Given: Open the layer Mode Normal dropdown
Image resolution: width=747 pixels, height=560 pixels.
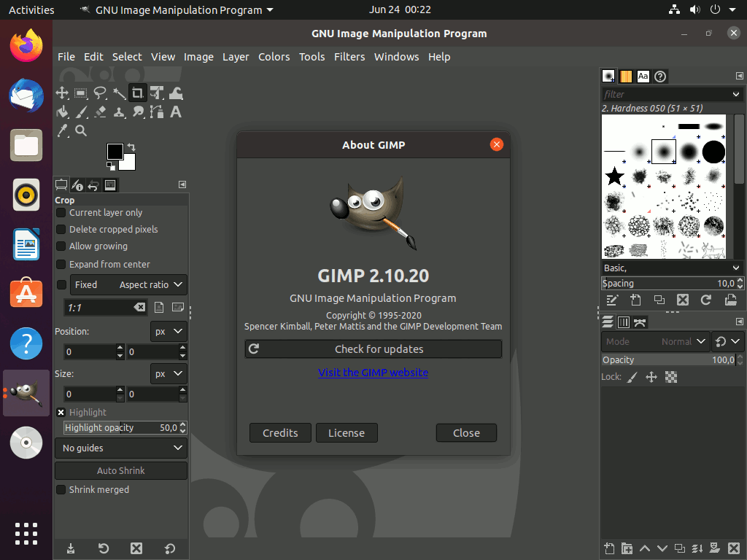Looking at the screenshot, I should coord(656,341).
